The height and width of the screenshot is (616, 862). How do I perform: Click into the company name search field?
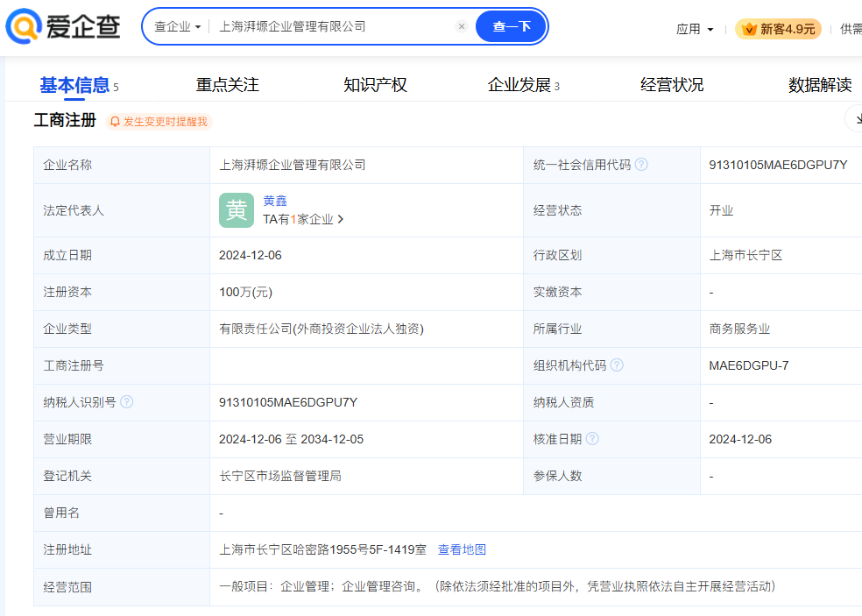[x=333, y=26]
